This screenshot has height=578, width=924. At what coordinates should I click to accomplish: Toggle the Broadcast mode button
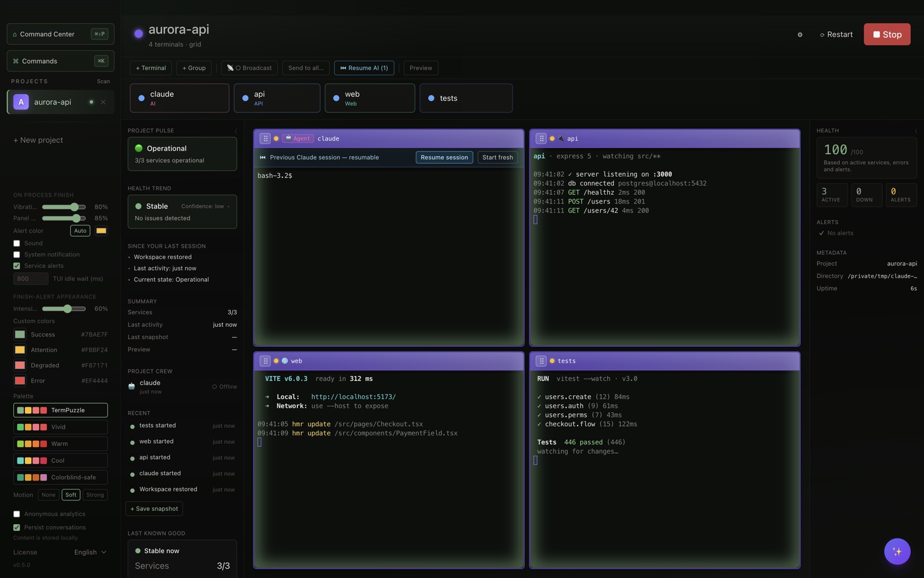[249, 68]
